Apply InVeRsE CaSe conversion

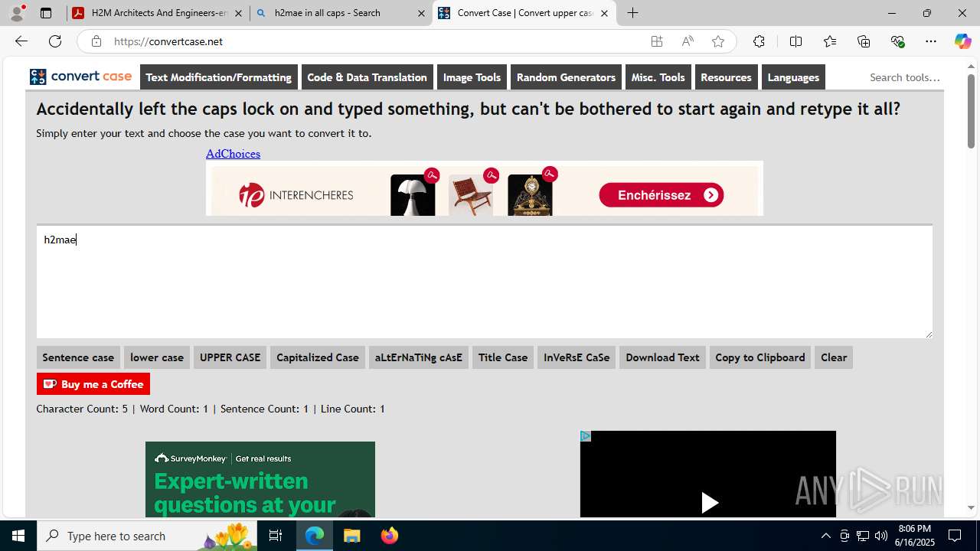coord(577,357)
